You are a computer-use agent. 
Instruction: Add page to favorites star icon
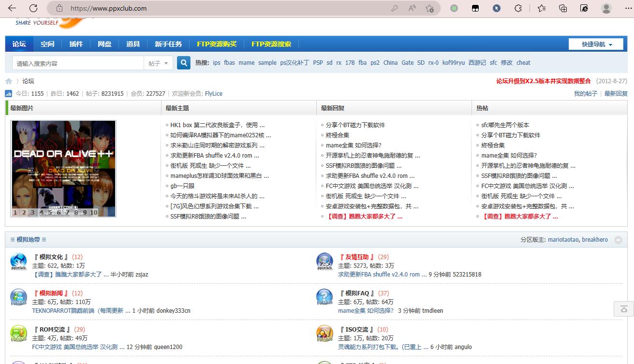coord(429,8)
